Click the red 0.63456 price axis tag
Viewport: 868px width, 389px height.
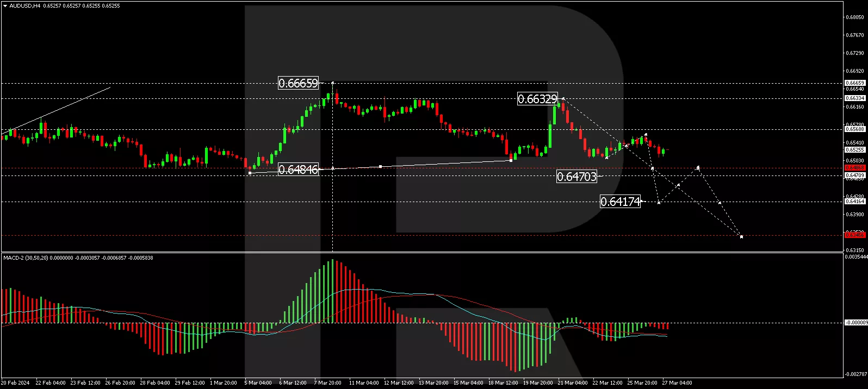[854, 235]
